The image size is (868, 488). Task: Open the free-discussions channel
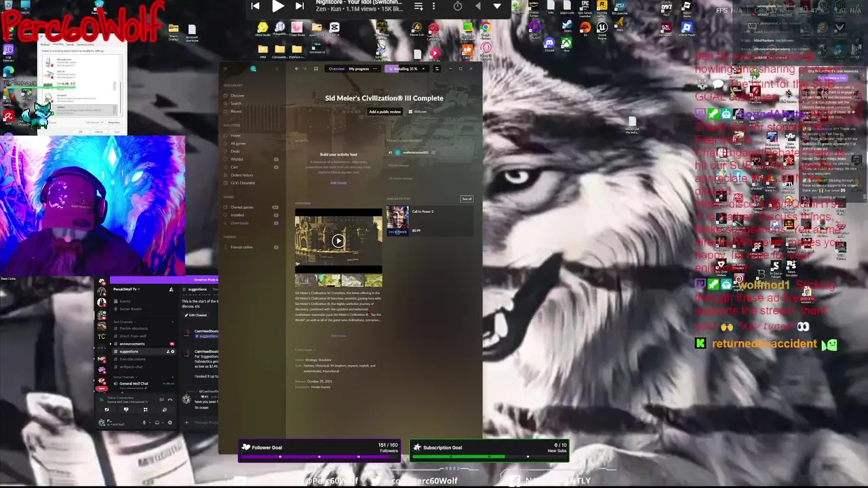point(132,359)
